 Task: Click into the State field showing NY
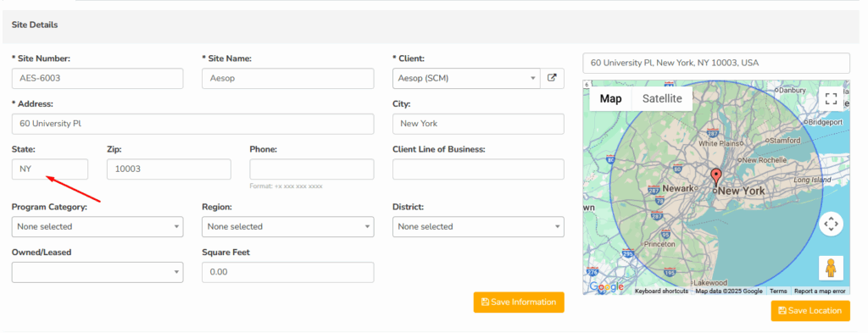click(x=50, y=169)
